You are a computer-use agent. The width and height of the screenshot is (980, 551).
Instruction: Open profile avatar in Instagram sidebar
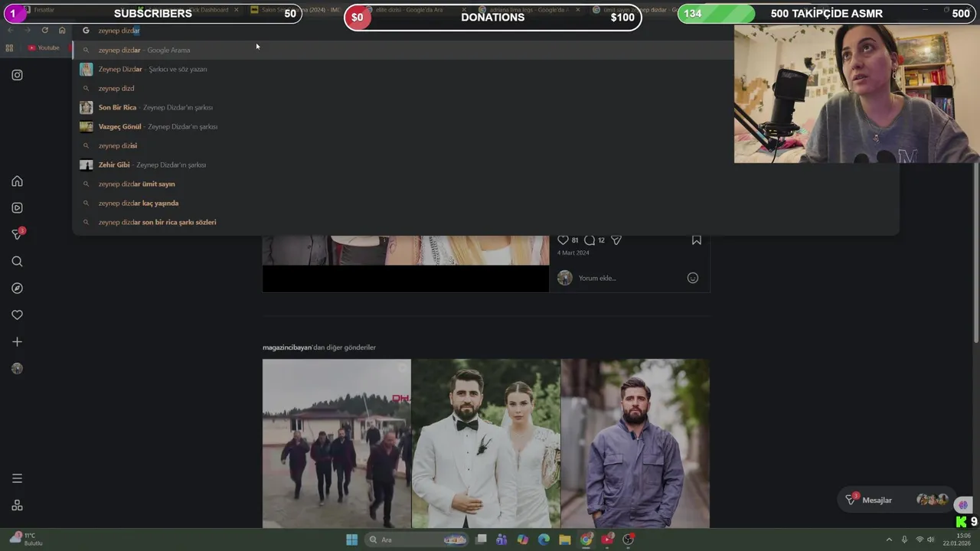(17, 369)
